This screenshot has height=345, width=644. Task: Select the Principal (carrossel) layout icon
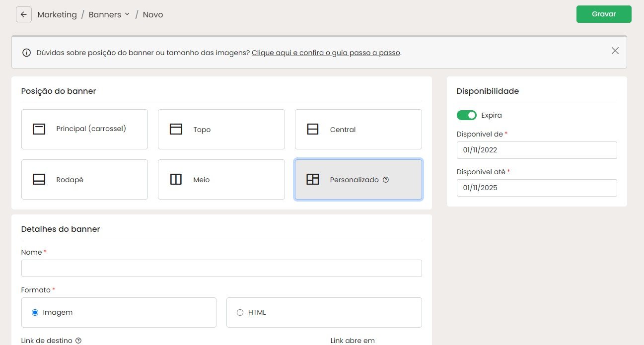(39, 129)
